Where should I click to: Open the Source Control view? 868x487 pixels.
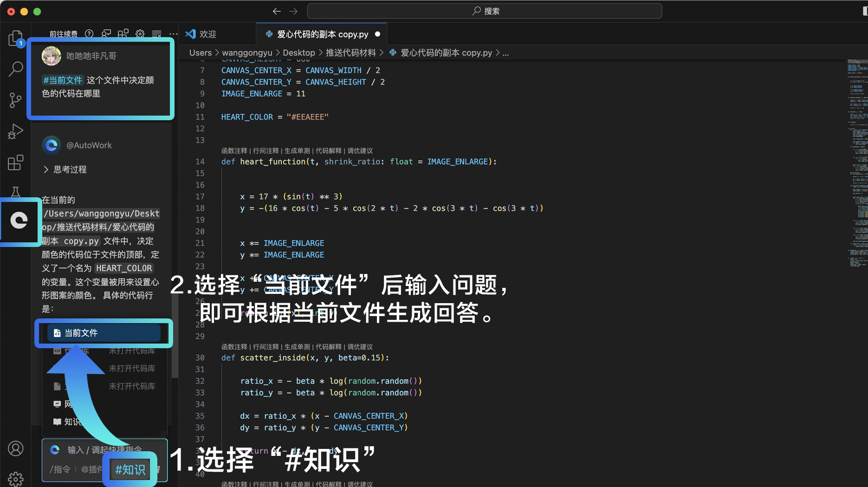[15, 100]
